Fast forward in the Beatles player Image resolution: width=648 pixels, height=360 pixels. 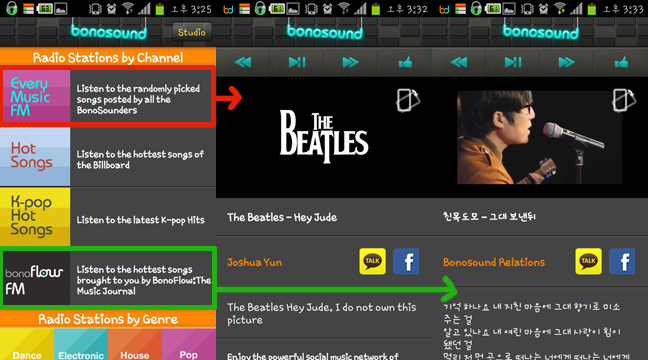(x=350, y=62)
